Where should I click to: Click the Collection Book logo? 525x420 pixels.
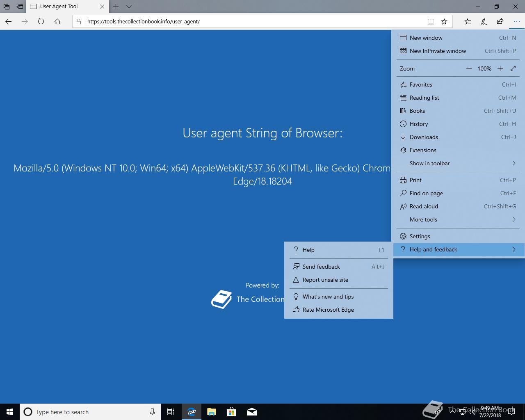[x=222, y=299]
